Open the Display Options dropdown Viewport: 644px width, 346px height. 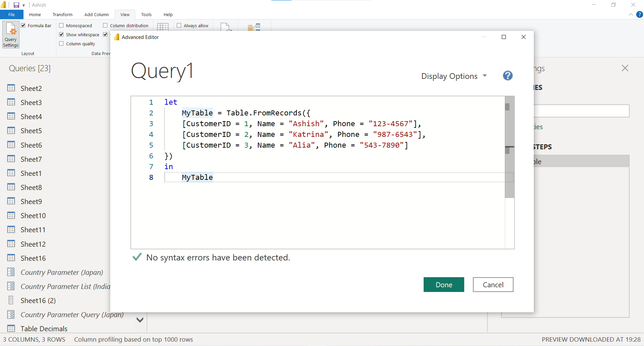454,76
